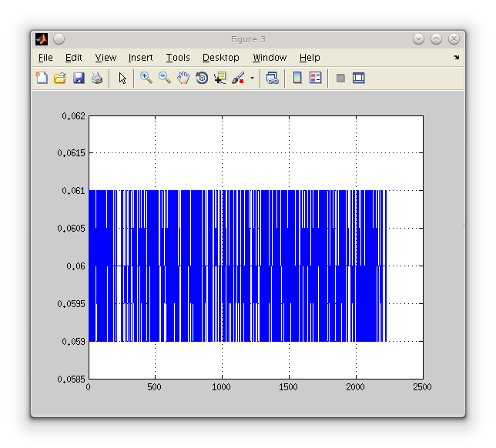This screenshot has height=448, width=496.
Task: Insert a colorbar from the toolbar
Action: click(297, 78)
